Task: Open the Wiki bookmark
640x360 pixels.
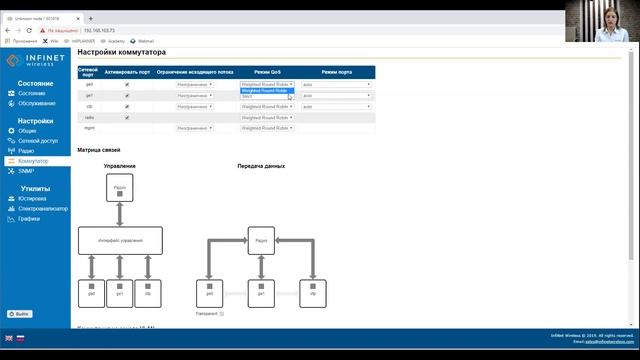Action: pyautogui.click(x=51, y=41)
